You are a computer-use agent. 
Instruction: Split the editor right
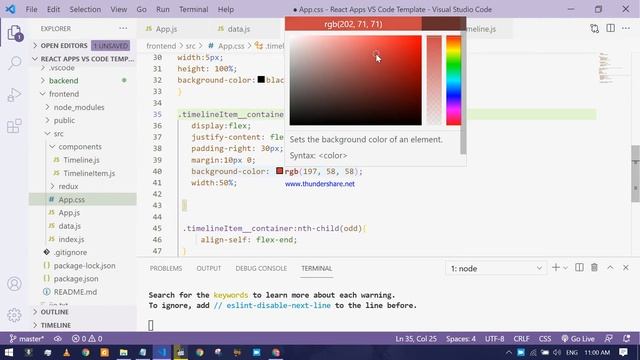point(611,28)
